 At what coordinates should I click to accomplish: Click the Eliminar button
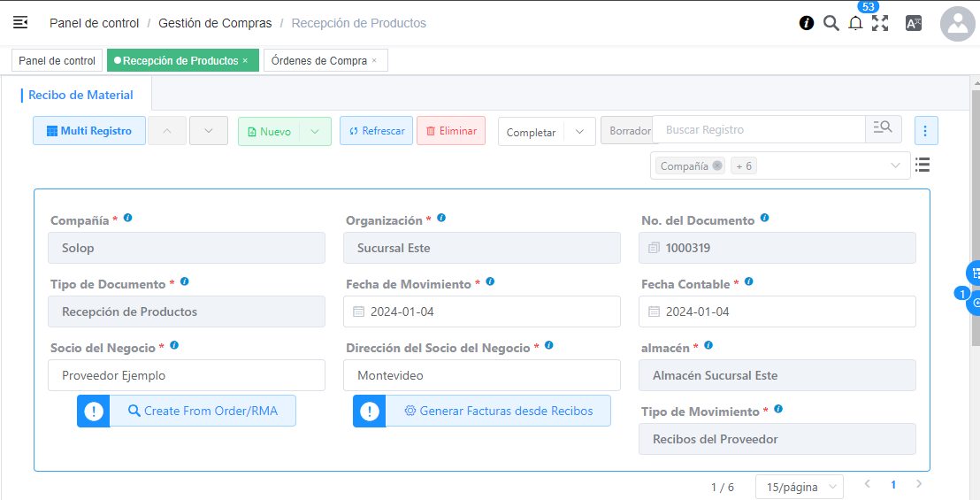(451, 131)
